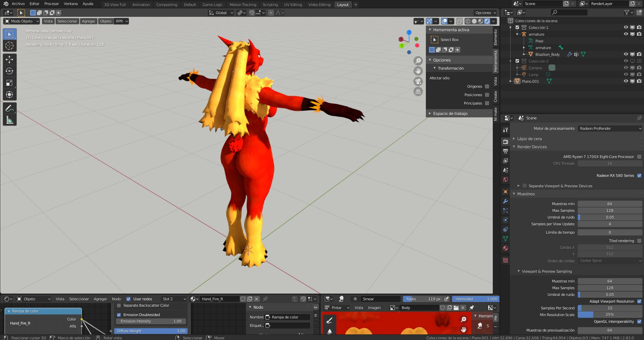
Task: Select the Annotate pencil tool
Action: 9,108
